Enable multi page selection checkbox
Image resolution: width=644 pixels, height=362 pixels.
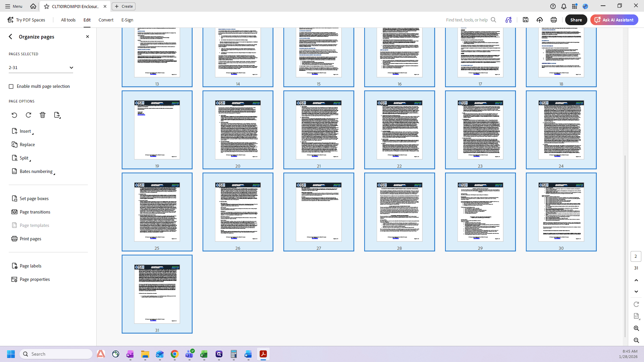click(11, 86)
